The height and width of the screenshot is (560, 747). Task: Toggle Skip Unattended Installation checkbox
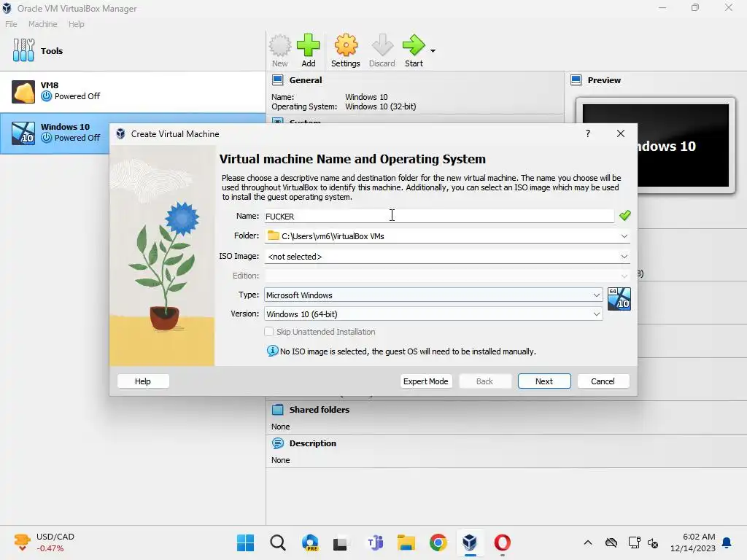[268, 332]
